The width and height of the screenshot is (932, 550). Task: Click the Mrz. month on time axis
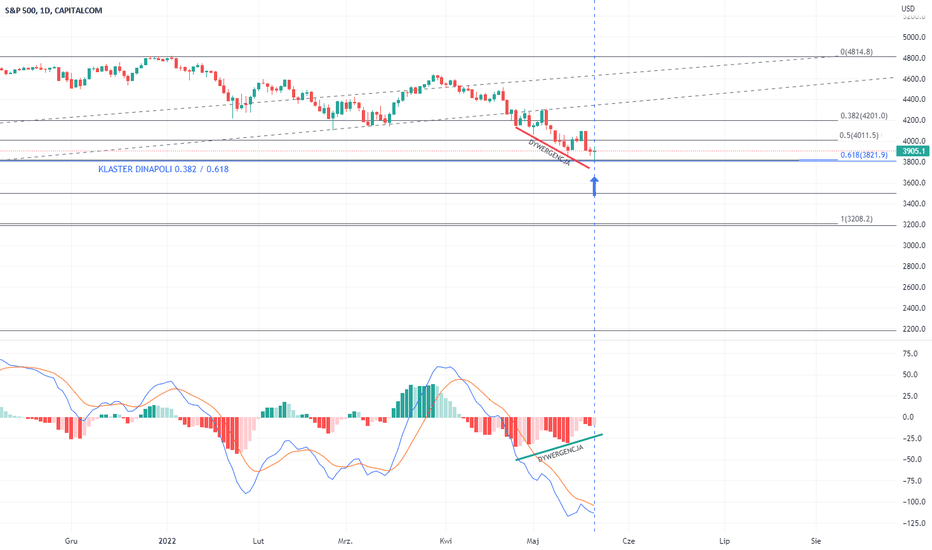345,541
